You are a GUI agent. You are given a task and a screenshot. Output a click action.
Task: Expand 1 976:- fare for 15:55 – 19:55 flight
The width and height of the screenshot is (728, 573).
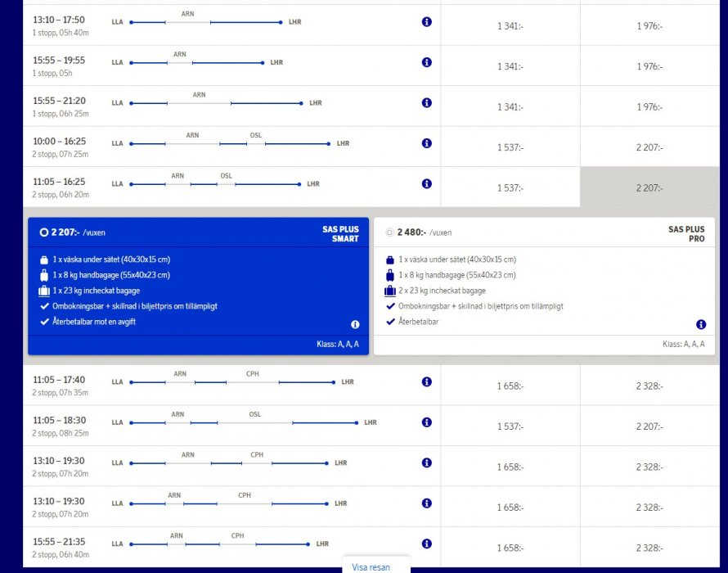[x=649, y=66]
